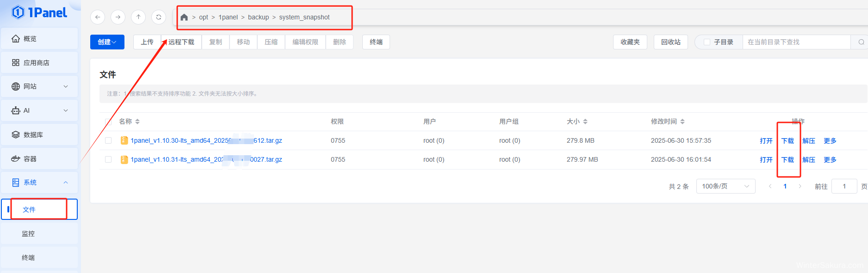The width and height of the screenshot is (868, 273).
Task: Click 解压 for v1.10.31 file
Action: tap(809, 160)
